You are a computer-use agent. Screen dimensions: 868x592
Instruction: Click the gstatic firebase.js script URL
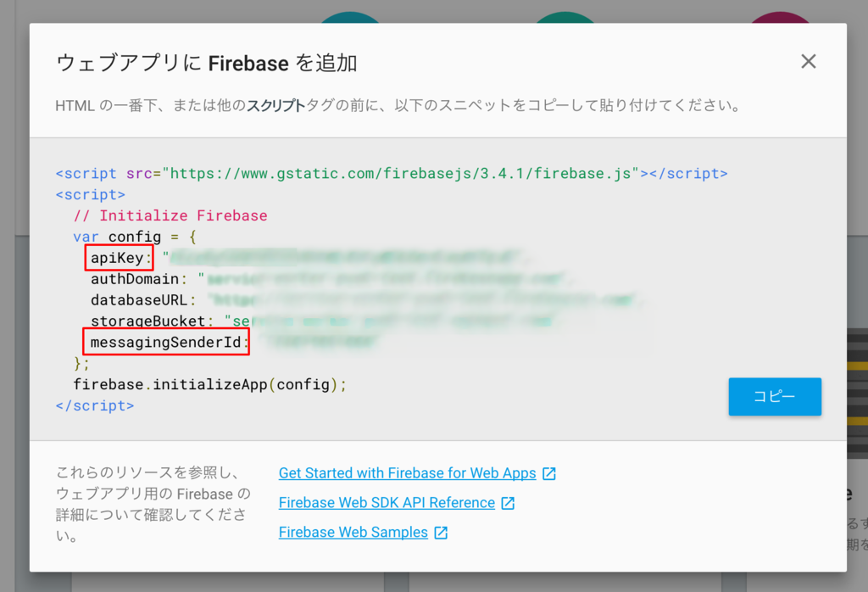(x=400, y=173)
